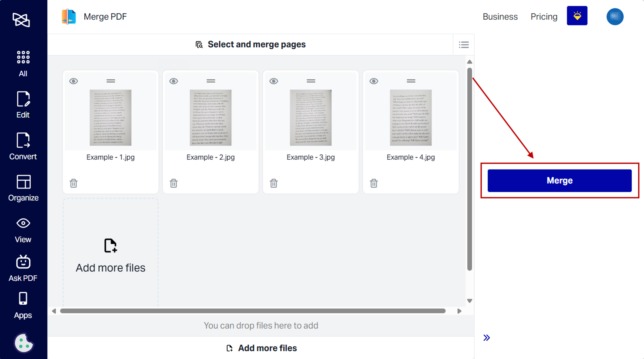Click the Merge PDF tool icon
This screenshot has width=644, height=359.
(69, 17)
